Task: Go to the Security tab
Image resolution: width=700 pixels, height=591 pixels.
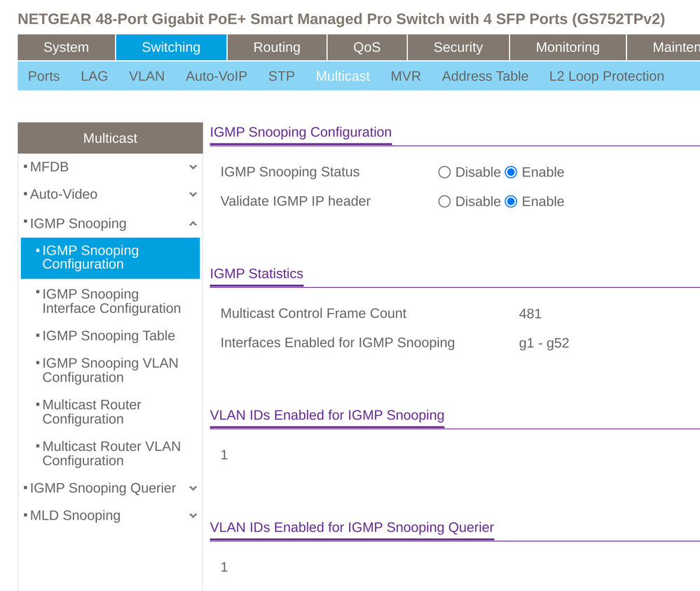Action: [458, 48]
